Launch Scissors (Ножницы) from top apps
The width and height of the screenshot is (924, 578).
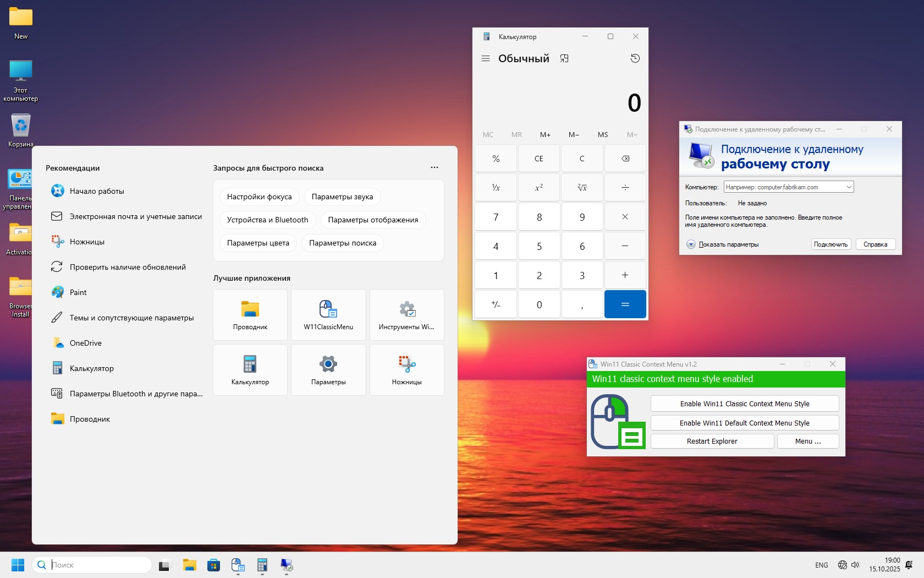tap(406, 370)
